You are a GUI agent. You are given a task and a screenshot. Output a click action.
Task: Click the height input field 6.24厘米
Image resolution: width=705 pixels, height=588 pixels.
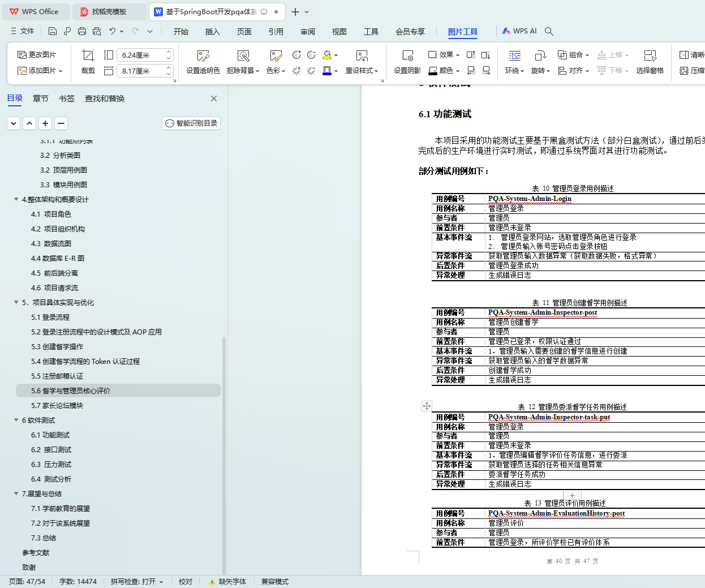click(x=141, y=55)
